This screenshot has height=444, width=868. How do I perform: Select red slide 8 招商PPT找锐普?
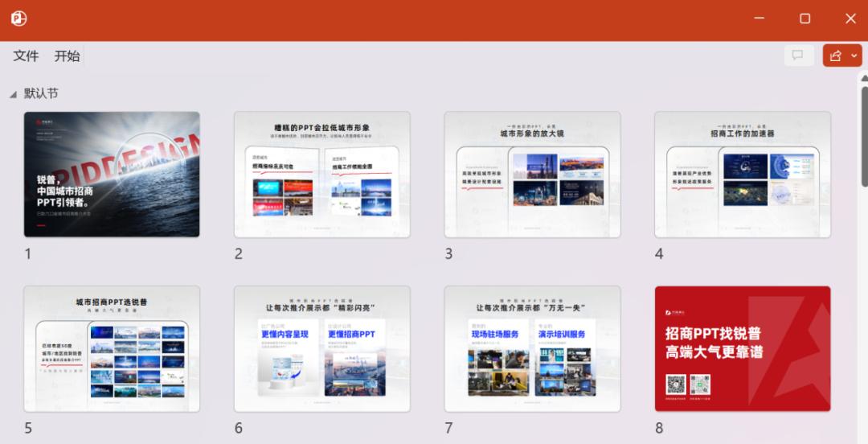pyautogui.click(x=743, y=348)
